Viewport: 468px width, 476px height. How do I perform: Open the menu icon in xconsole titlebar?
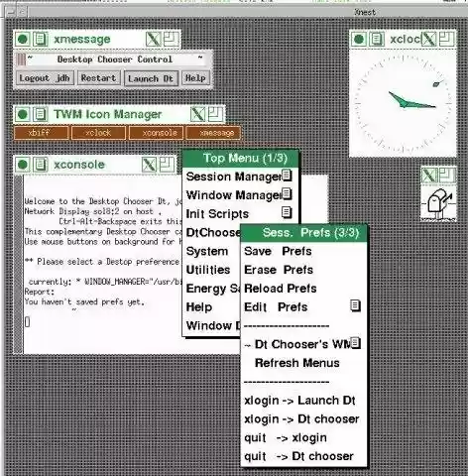[x=41, y=165]
